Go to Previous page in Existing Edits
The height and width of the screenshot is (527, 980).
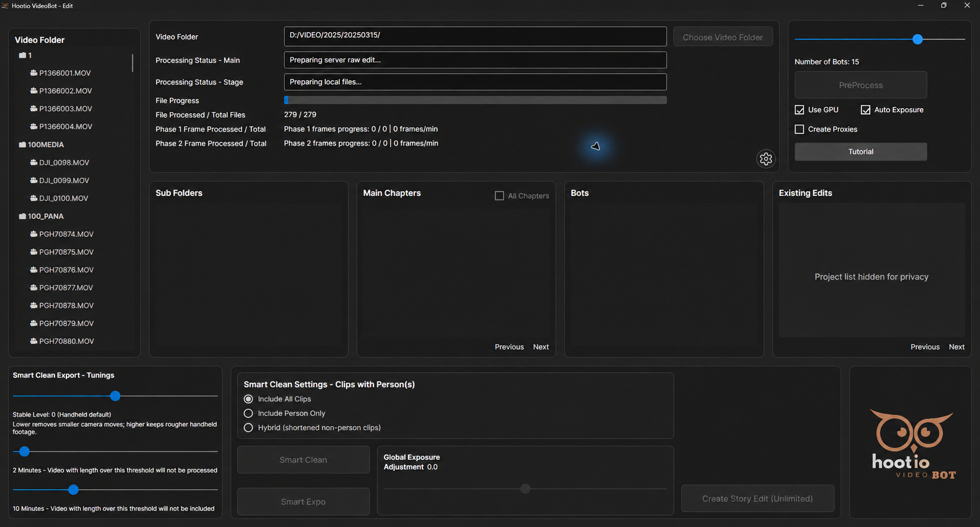point(925,347)
